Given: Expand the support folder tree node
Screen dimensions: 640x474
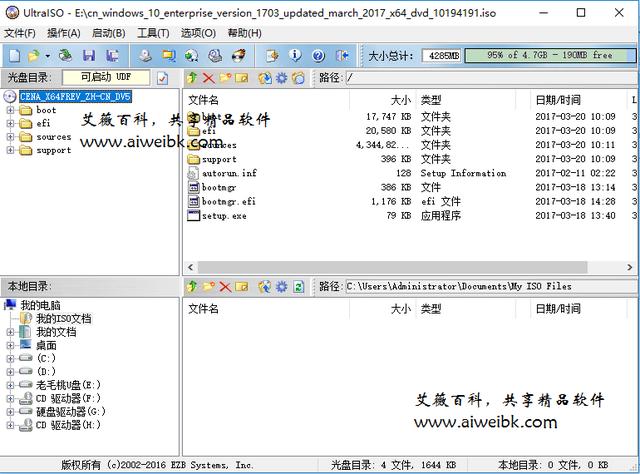Looking at the screenshot, I should (10, 150).
